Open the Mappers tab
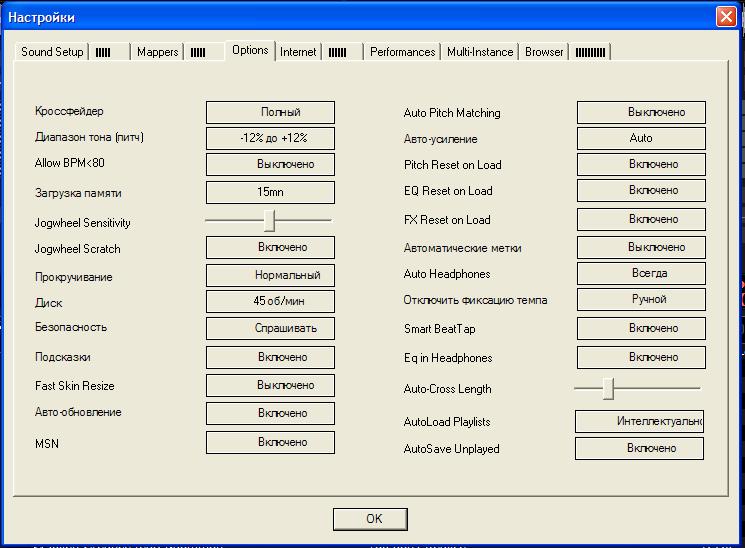Image resolution: width=745 pixels, height=548 pixels. [157, 52]
